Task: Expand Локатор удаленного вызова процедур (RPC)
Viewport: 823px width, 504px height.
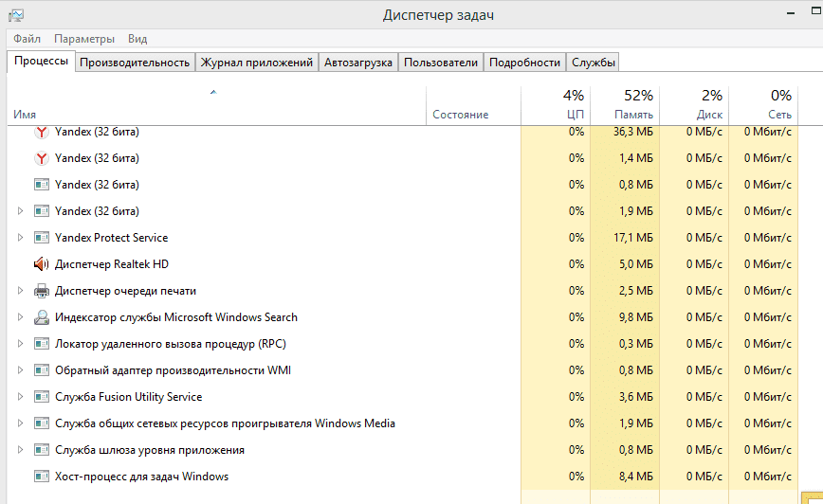Action: click(x=20, y=344)
